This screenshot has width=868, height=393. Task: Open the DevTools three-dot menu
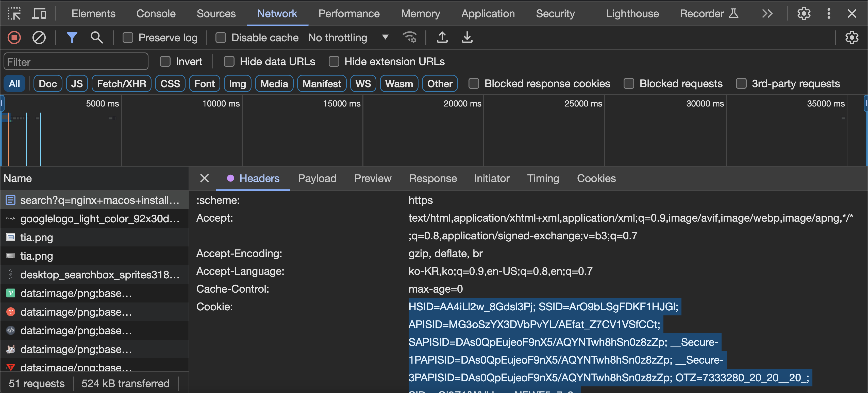pyautogui.click(x=829, y=13)
